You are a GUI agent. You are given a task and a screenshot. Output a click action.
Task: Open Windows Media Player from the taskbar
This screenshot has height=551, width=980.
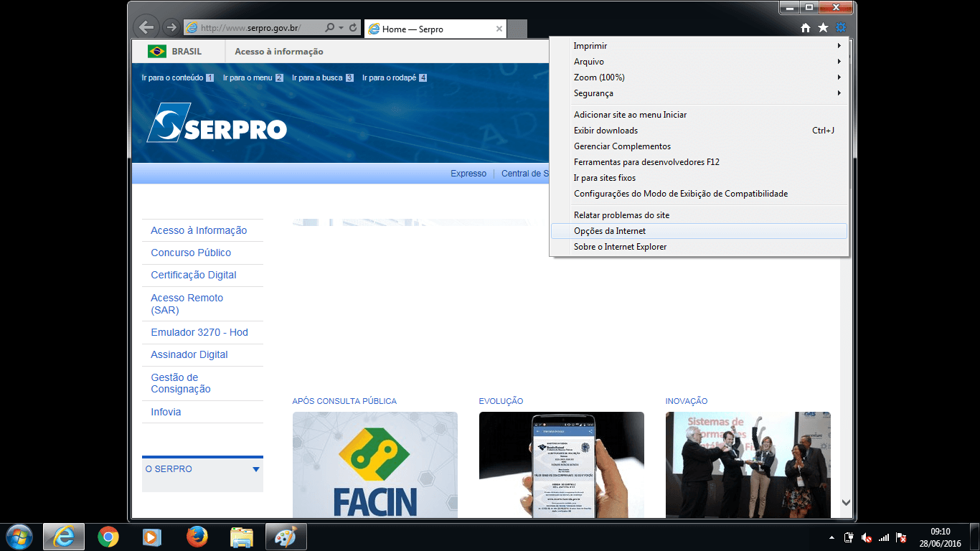151,537
